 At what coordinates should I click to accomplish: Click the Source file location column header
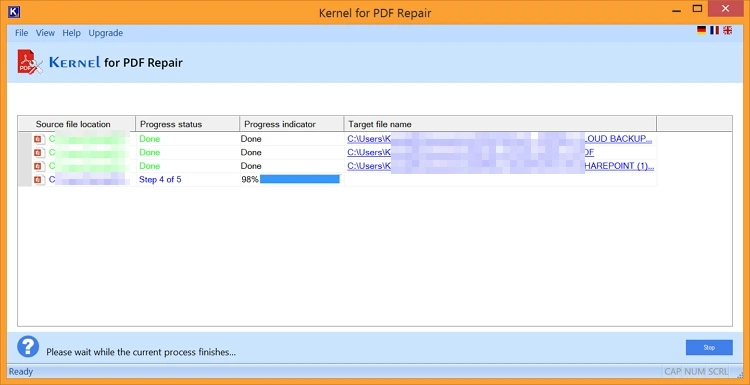pyautogui.click(x=77, y=124)
